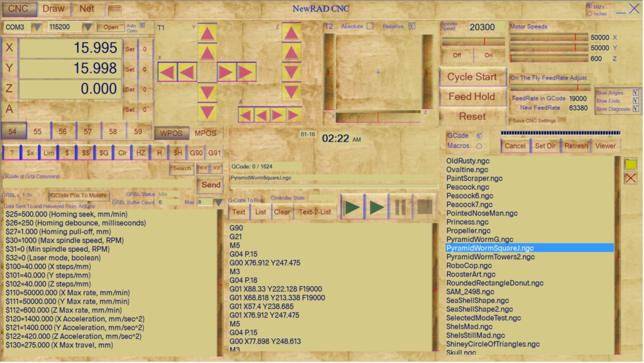Toggle Slow Ends checkbox
The image size is (644, 363).
coord(636,101)
